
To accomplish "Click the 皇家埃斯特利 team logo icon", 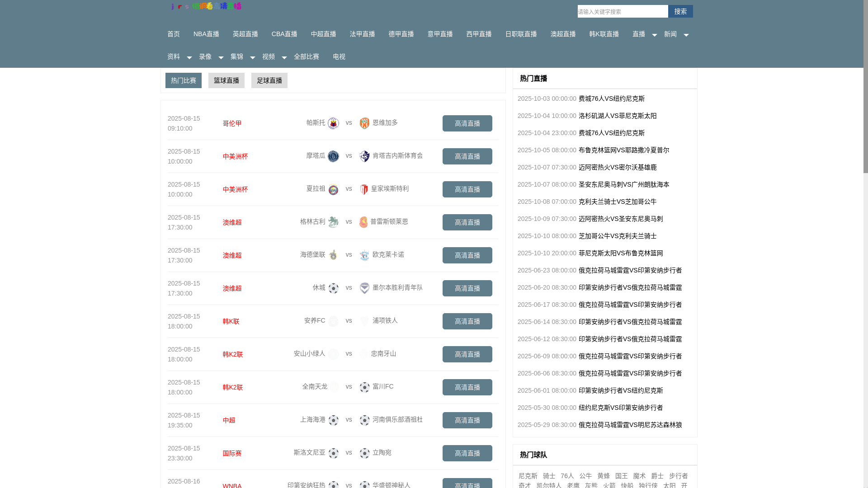I will 364,189.
